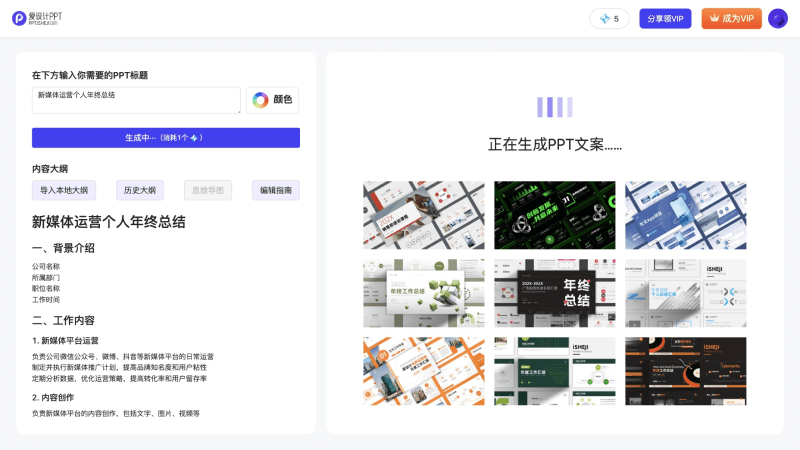Click the greyed 思维导图 button
This screenshot has height=450, width=800.
(x=208, y=190)
